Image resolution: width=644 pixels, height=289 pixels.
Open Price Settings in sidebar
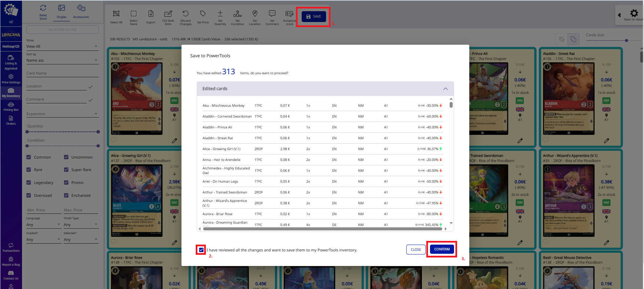coord(11,79)
